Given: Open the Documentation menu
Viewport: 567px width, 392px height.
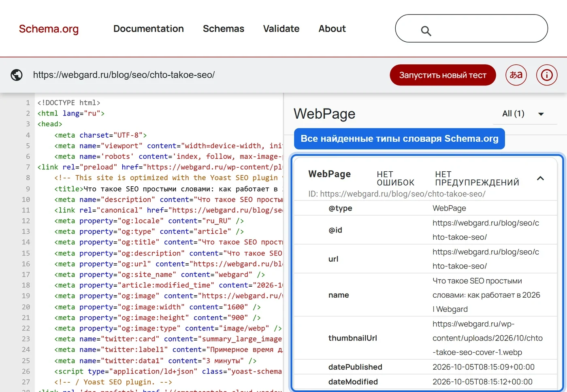Looking at the screenshot, I should [149, 29].
